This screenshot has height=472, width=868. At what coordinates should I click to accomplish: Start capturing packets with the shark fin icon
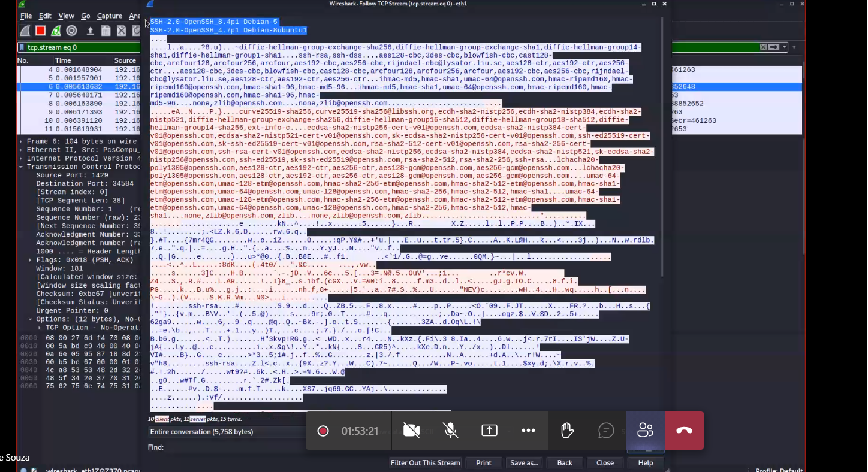(x=25, y=31)
